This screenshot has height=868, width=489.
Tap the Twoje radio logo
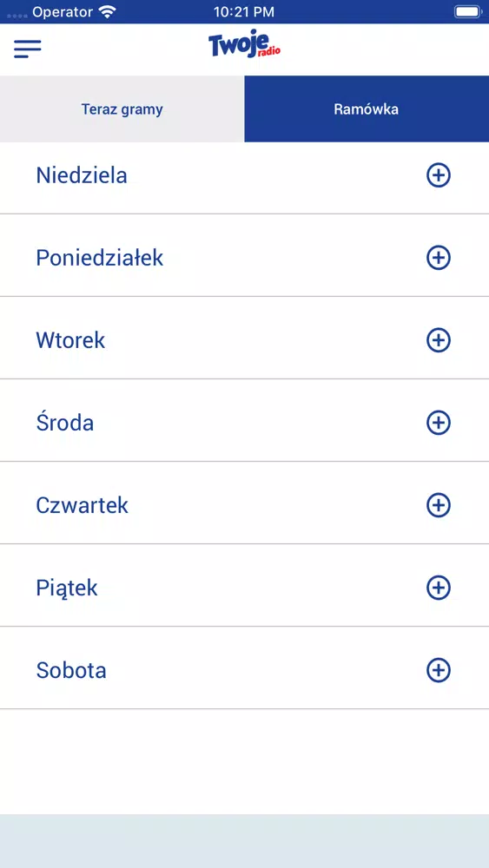click(x=245, y=43)
